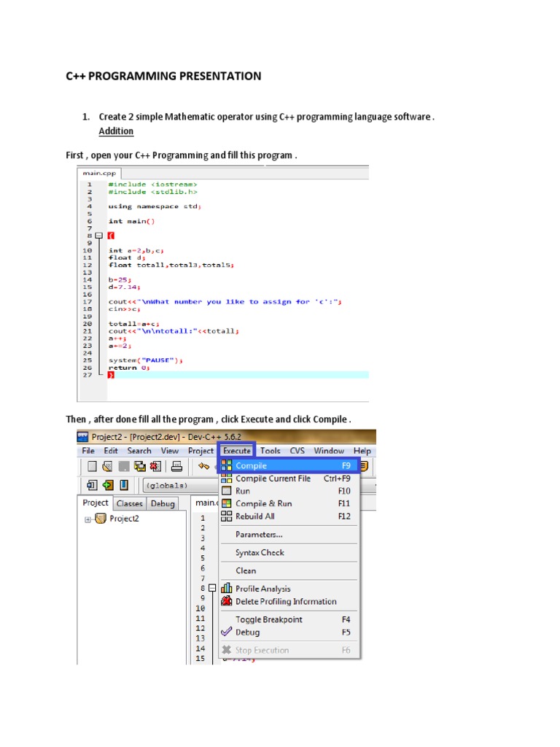The image size is (560, 747).
Task: Open the CVS menu
Action: [297, 451]
